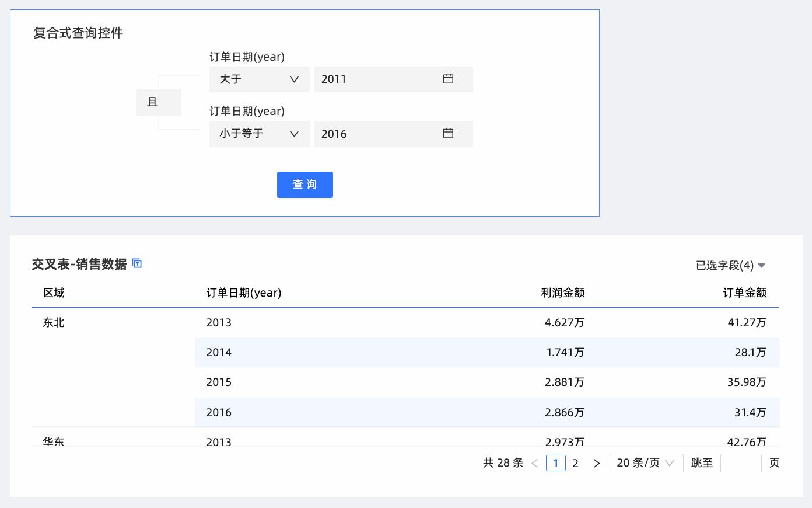Open the 小于等于 operator dropdown
The image size is (812, 508).
[259, 134]
